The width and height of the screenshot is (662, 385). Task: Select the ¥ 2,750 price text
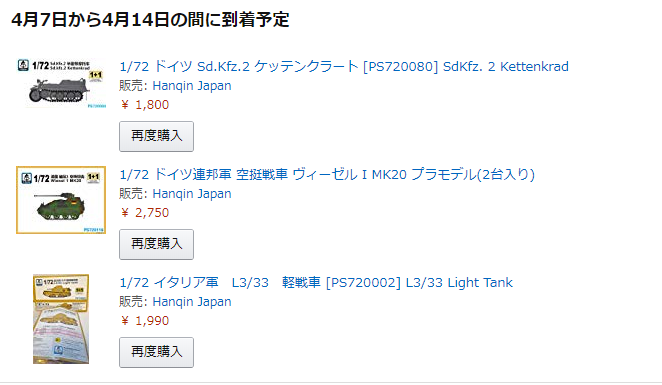[x=144, y=213]
